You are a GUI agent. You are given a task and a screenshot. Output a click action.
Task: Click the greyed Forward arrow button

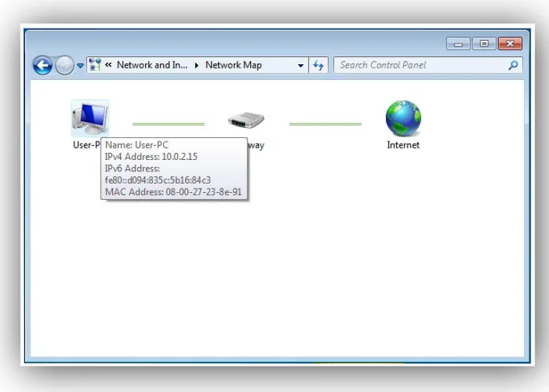point(64,65)
